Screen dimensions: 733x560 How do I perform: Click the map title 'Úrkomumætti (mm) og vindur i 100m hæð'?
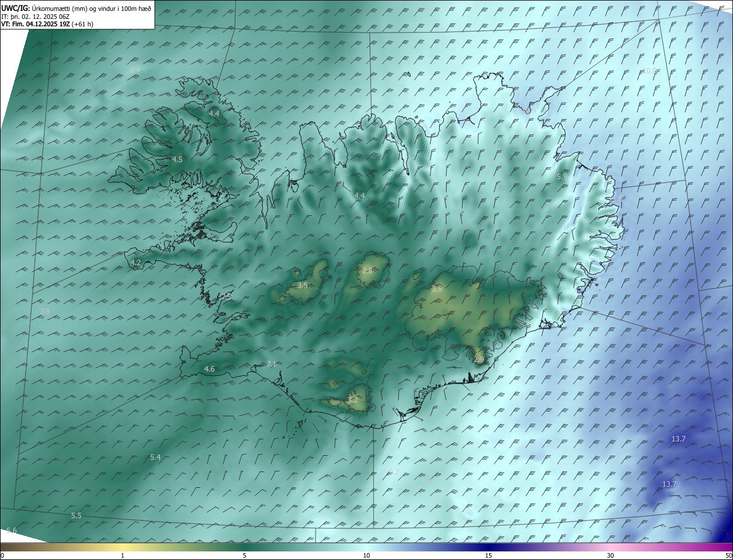pyautogui.click(x=91, y=9)
